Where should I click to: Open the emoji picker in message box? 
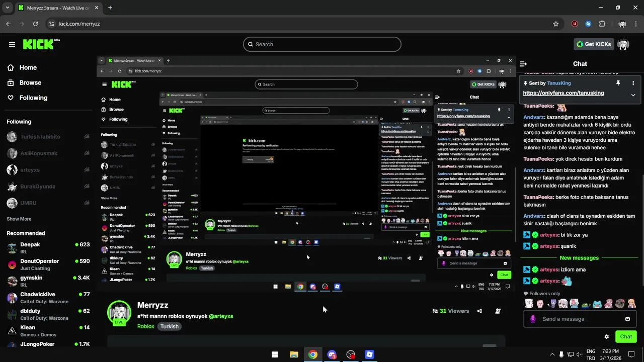[627, 319]
